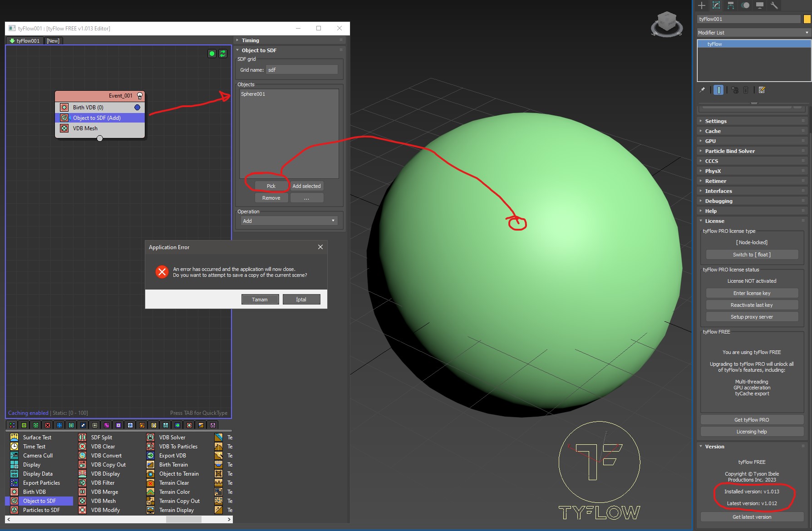Image resolution: width=812 pixels, height=531 pixels.
Task: Select the VDB Clear operator icon
Action: [83, 447]
